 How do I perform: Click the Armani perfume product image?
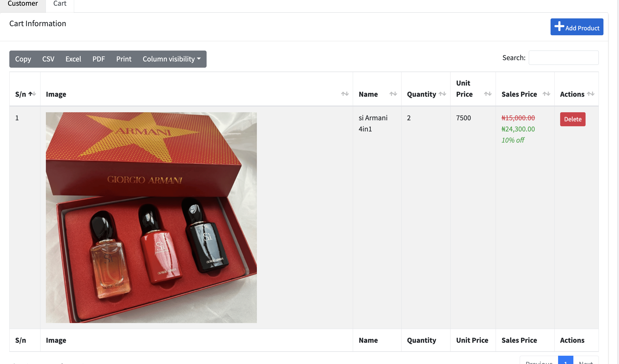click(x=151, y=218)
